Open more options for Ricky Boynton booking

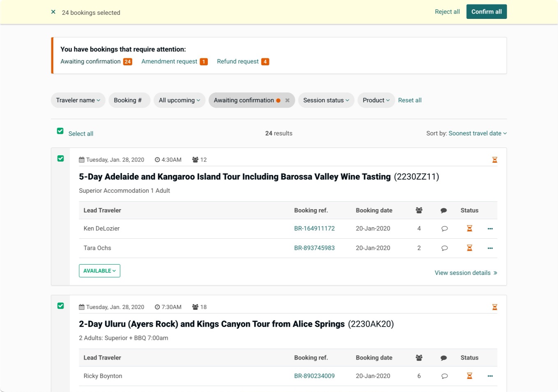tap(490, 376)
